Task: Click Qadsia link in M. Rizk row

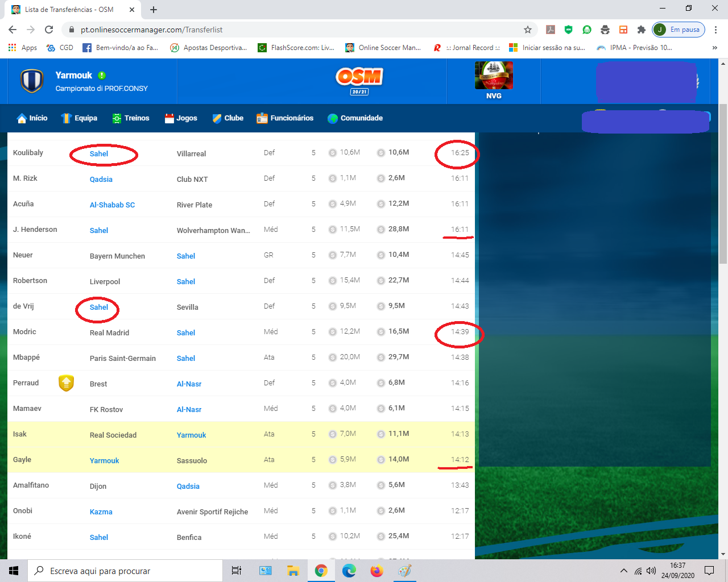Action: pos(101,180)
